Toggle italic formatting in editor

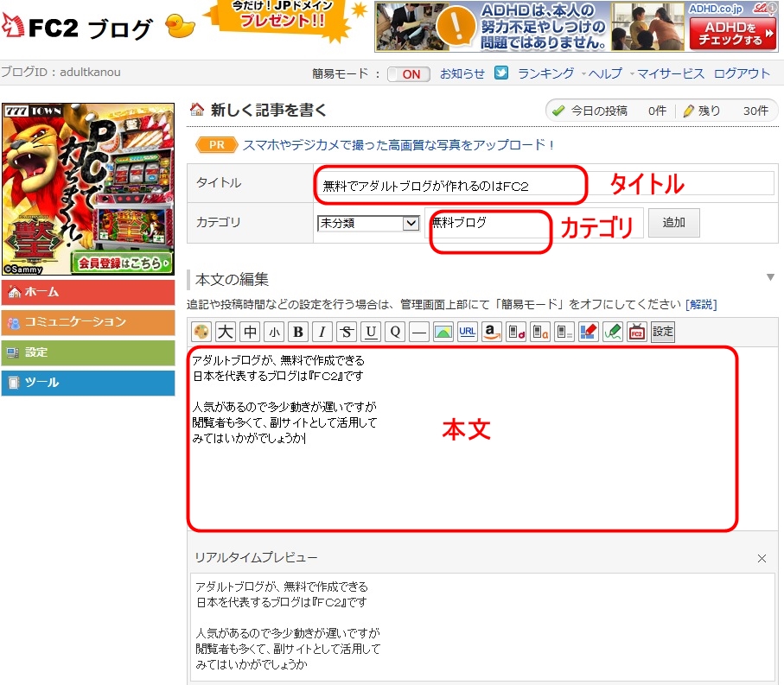click(322, 332)
